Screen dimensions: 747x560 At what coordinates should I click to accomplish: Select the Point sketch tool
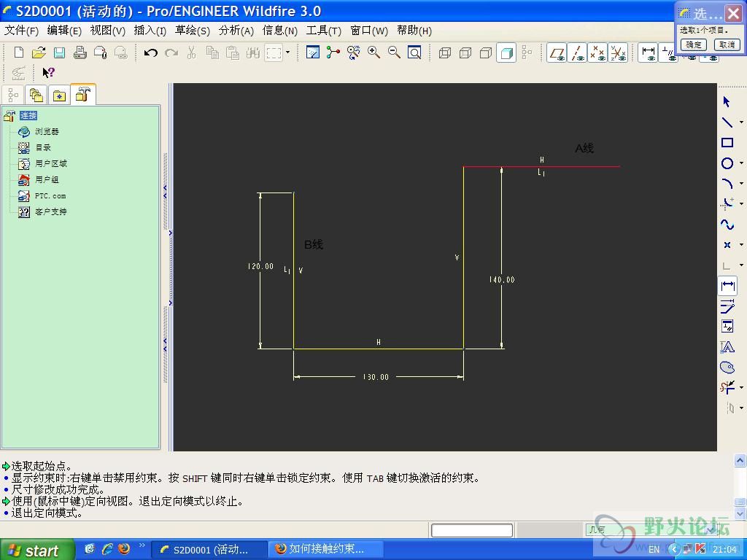(x=727, y=245)
